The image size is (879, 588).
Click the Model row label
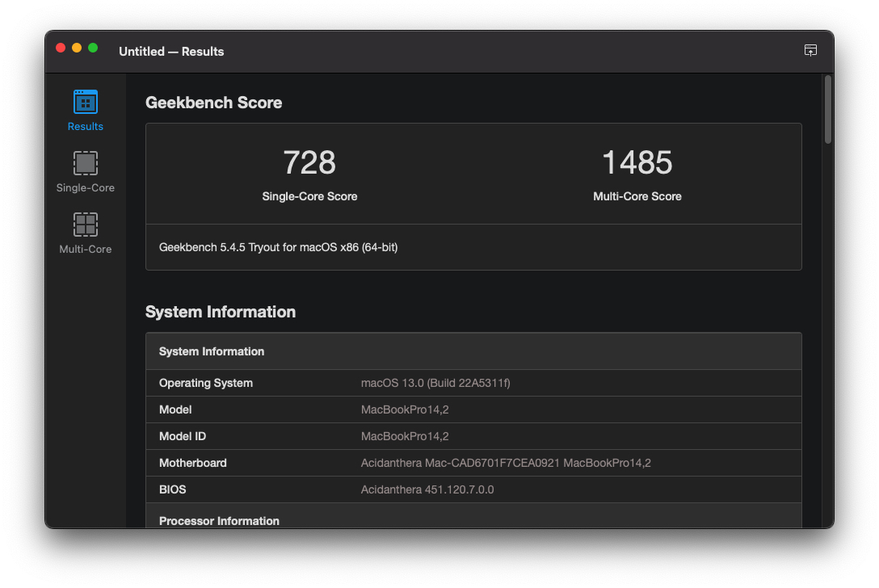tap(175, 409)
